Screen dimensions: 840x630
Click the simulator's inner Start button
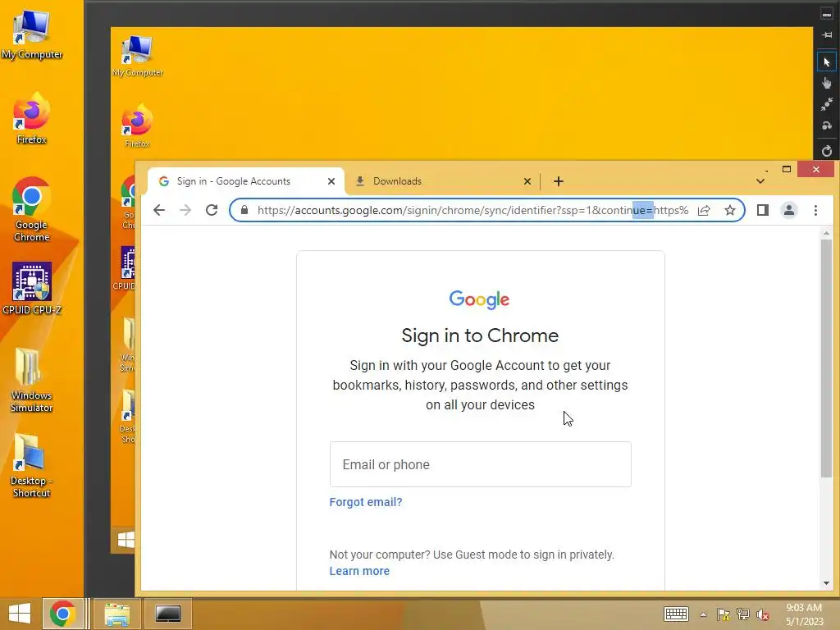pos(126,540)
